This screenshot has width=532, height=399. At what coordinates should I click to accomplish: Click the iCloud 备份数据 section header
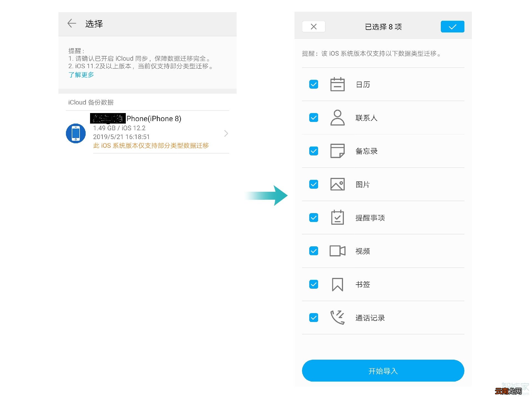[x=91, y=102]
